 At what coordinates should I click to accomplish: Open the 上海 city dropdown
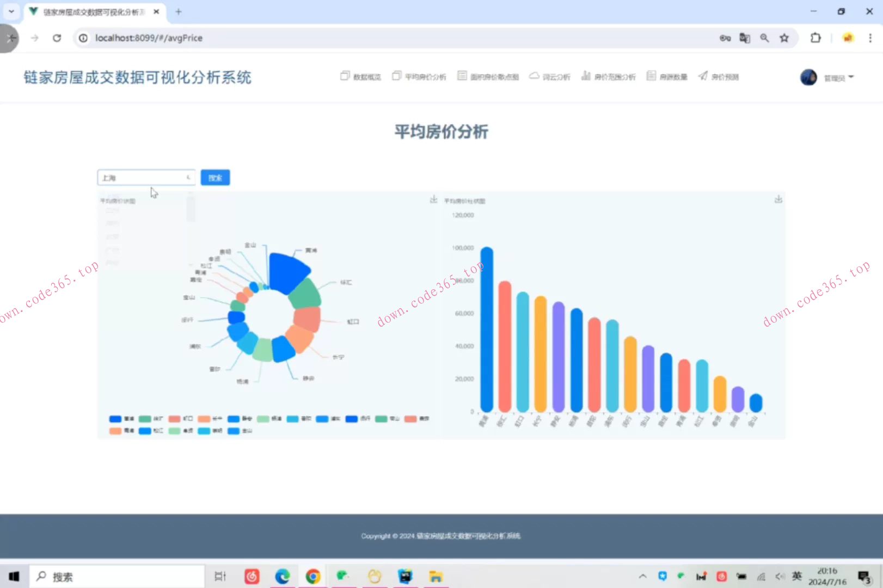pyautogui.click(x=146, y=177)
